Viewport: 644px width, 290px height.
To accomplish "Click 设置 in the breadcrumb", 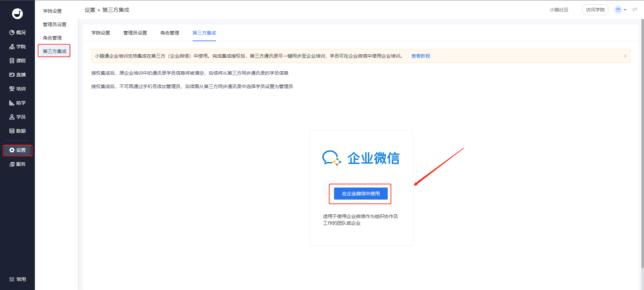I will point(90,10).
